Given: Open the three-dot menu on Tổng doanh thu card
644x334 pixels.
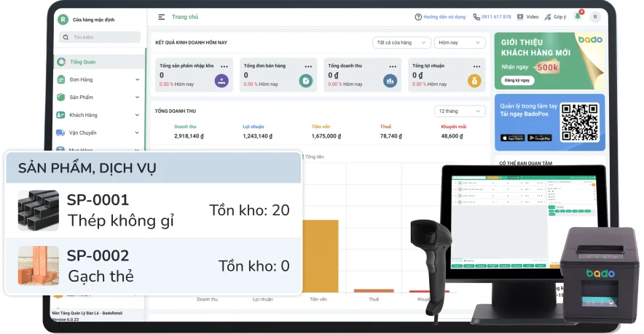Looking at the screenshot, I should pyautogui.click(x=393, y=66).
